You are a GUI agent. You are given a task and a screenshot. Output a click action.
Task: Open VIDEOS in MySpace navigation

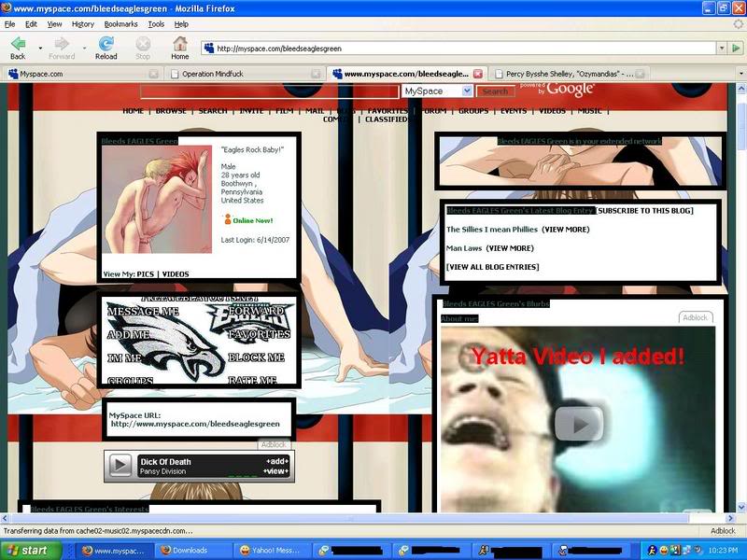coord(552,111)
